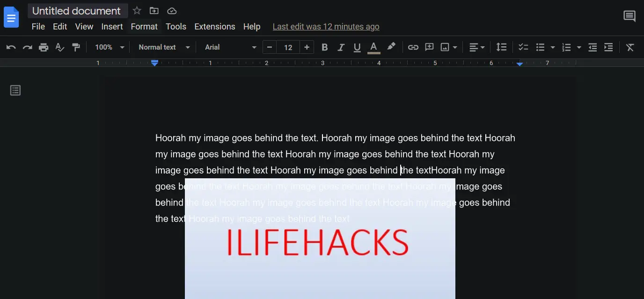The image size is (644, 299).
Task: Click the font size field showing 12
Action: 288,47
